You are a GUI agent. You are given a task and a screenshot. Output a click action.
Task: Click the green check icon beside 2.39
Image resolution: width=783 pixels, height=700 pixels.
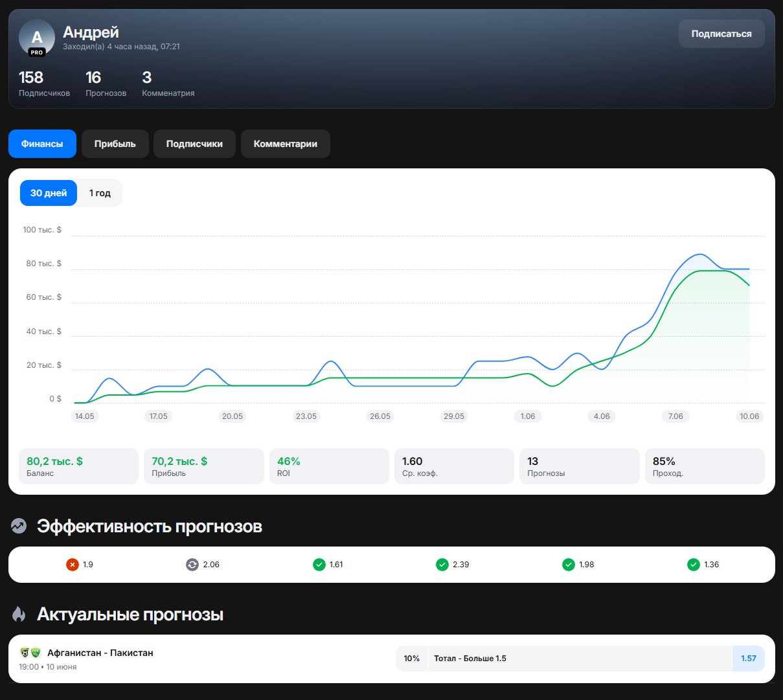pyautogui.click(x=442, y=565)
